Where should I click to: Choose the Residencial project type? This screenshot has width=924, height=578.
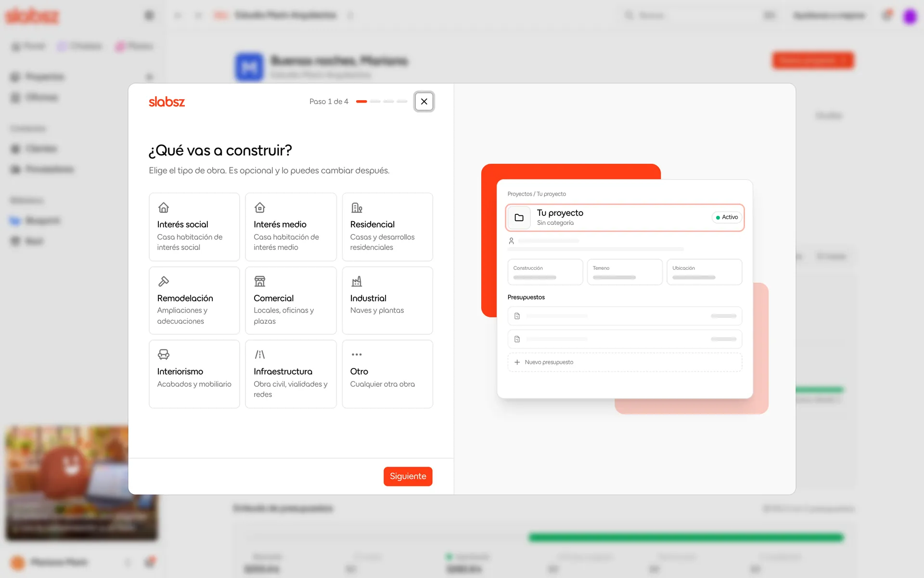click(x=387, y=227)
